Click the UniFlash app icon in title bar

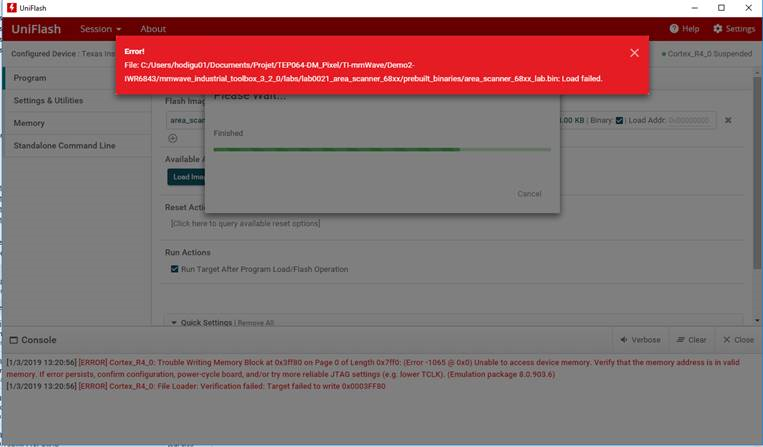[x=12, y=8]
